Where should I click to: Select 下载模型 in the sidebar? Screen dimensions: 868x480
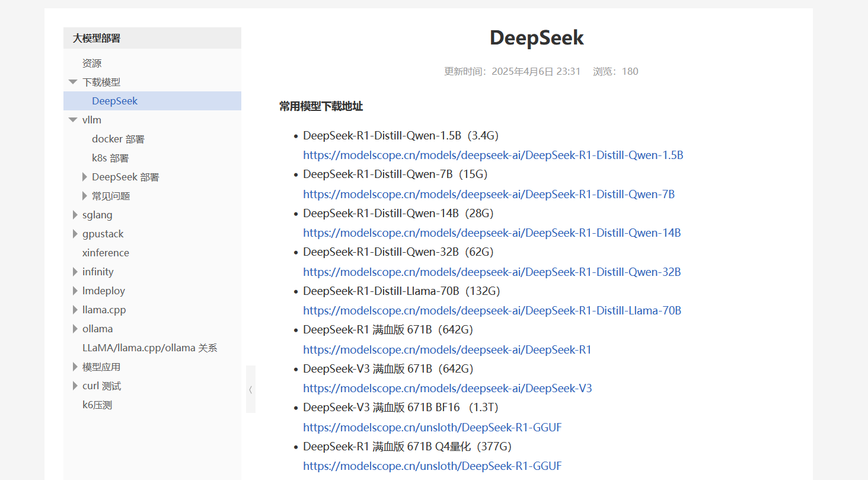tap(101, 82)
